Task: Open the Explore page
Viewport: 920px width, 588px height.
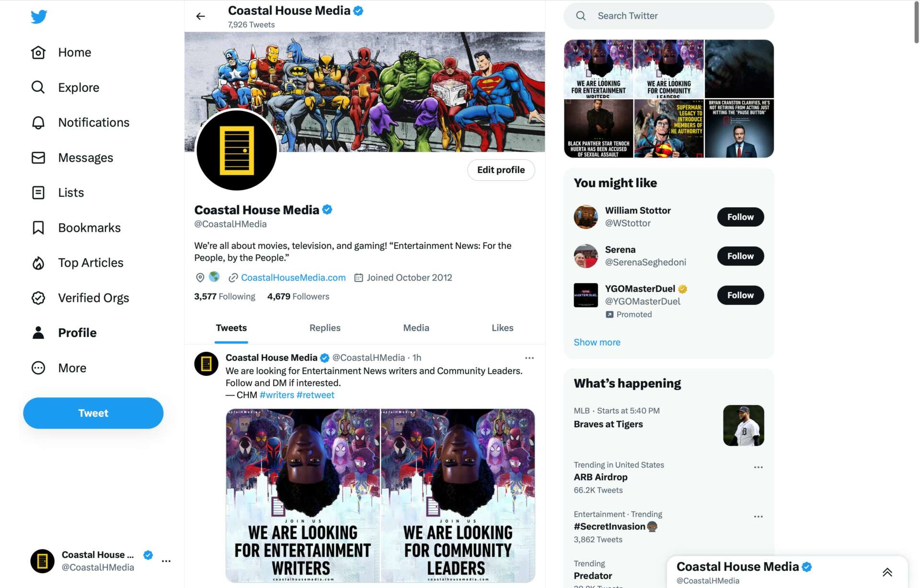Action: 65,87
